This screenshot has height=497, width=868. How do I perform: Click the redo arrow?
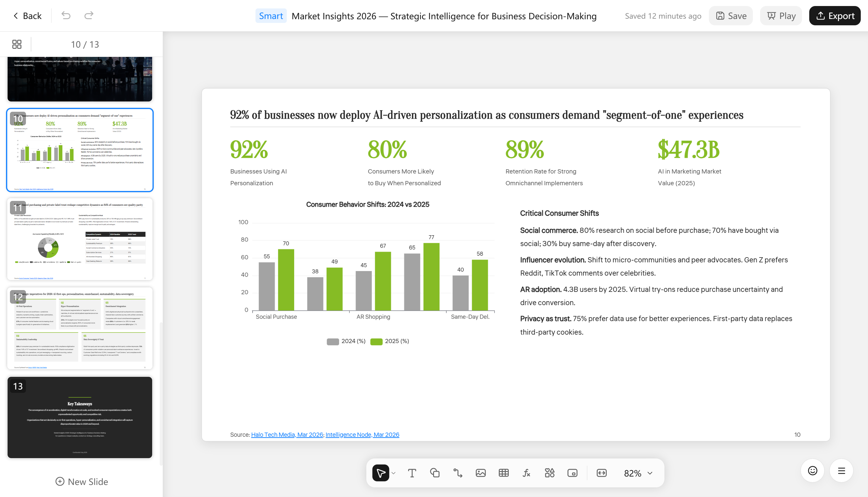[x=89, y=16]
